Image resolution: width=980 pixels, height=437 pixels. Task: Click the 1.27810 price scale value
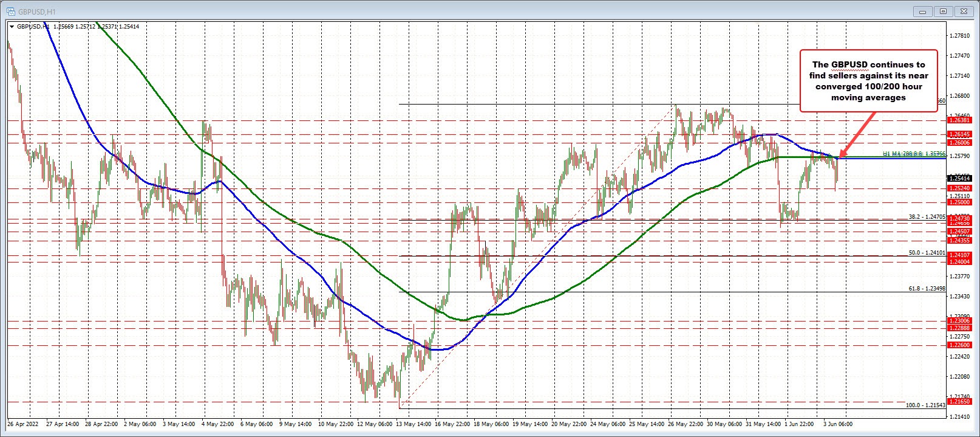coord(960,36)
